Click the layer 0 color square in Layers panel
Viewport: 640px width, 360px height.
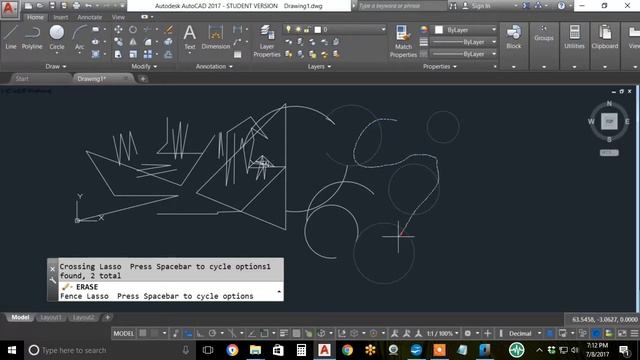tap(318, 29)
